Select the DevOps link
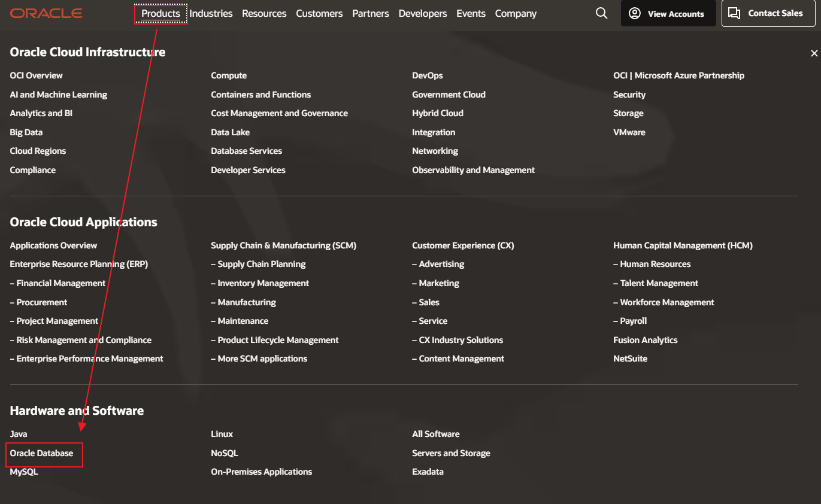The image size is (821, 504). click(x=428, y=75)
